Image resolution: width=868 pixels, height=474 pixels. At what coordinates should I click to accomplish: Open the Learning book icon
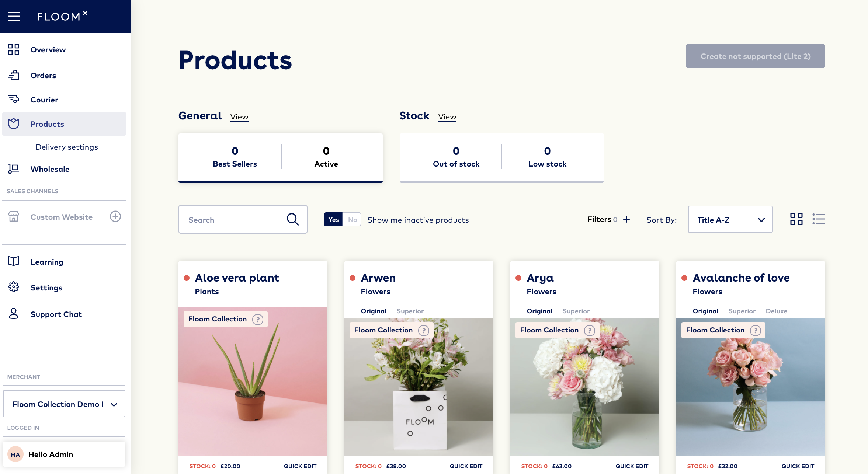pos(14,261)
